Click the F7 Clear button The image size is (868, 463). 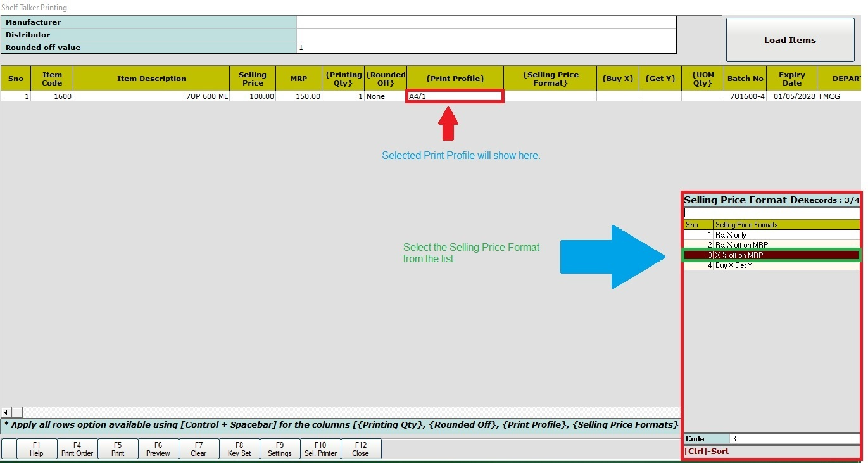[199, 449]
